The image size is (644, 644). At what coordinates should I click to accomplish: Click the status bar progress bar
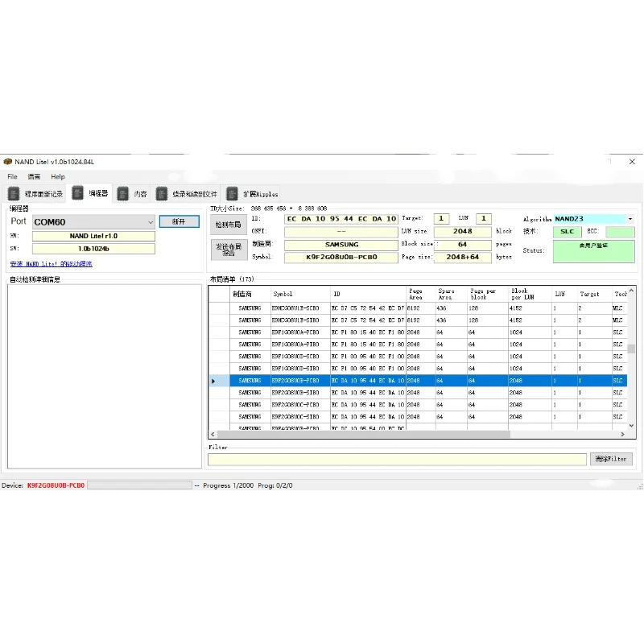(x=139, y=485)
